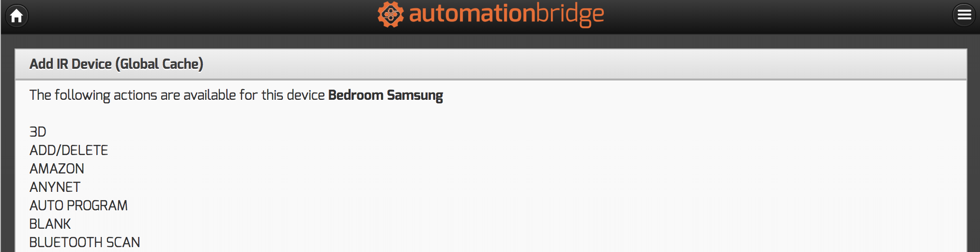This screenshot has width=980, height=252.
Task: Click the 'Add IR Device' heading text
Action: [71, 64]
